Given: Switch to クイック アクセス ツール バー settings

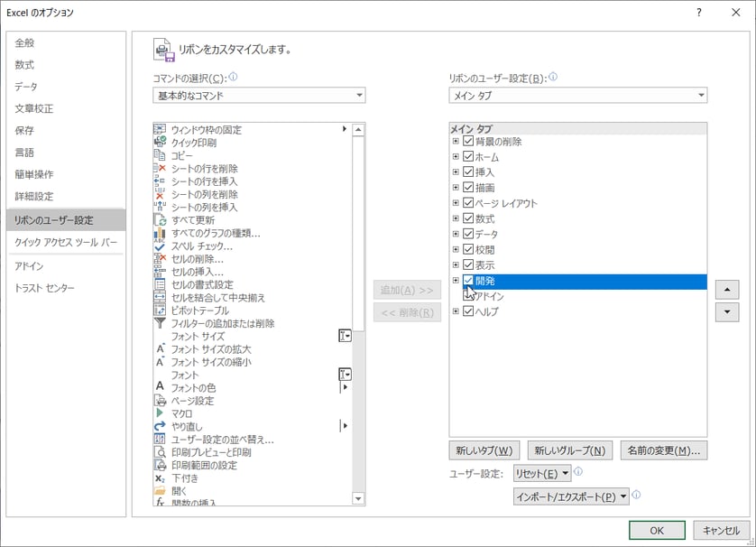Looking at the screenshot, I should coord(66,242).
